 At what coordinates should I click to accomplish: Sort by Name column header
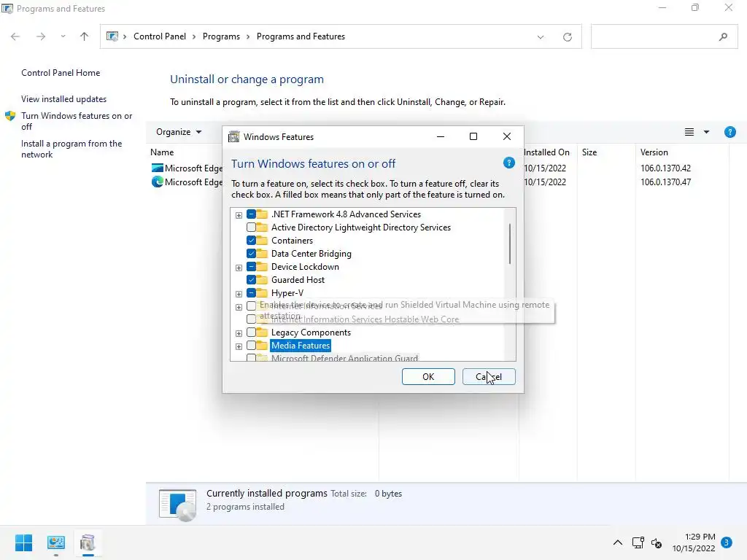coord(162,152)
